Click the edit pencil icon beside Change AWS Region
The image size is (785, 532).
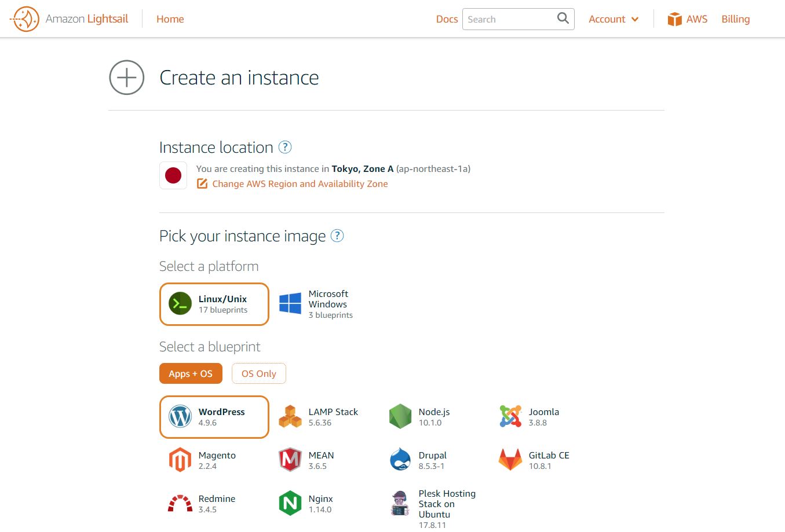point(202,184)
